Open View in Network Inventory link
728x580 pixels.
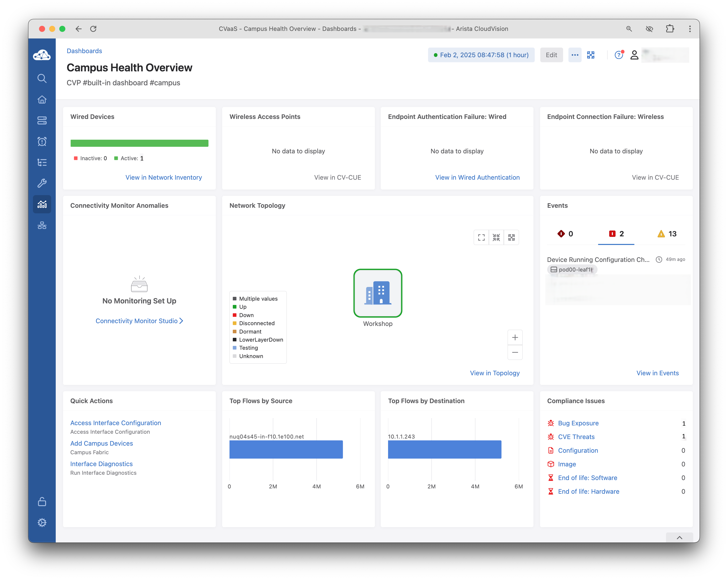coord(163,177)
